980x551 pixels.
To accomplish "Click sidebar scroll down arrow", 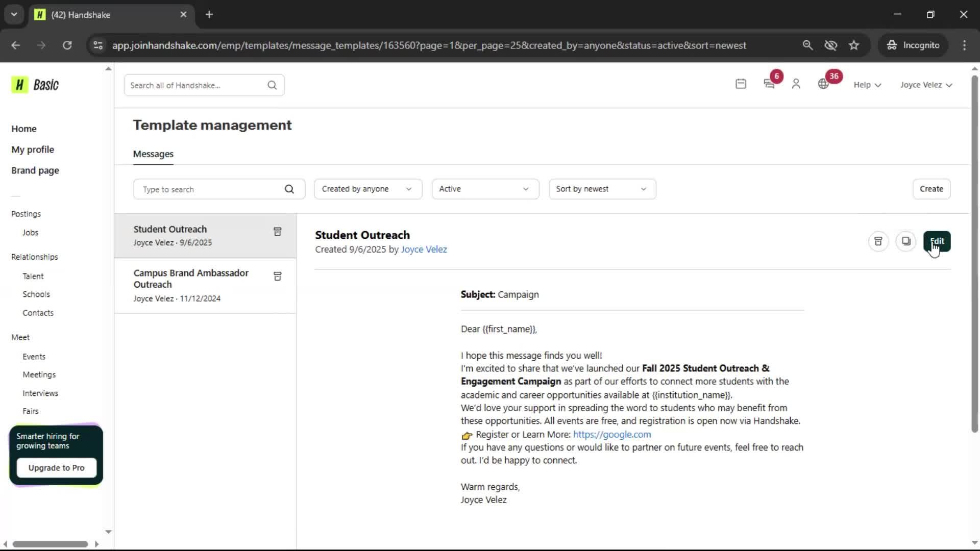I will (x=108, y=532).
